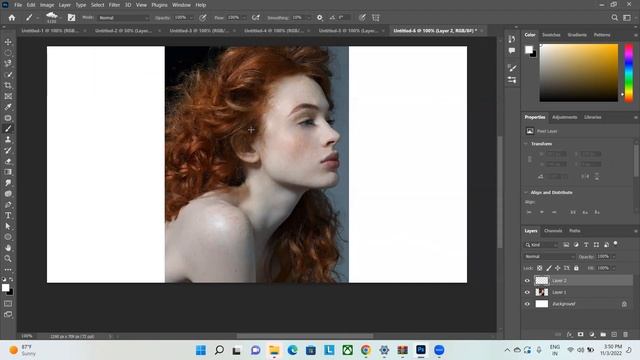Select the Crop tool

pos(8,85)
